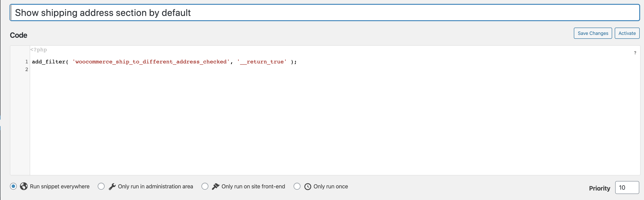Click the add_filter function name in code

pyautogui.click(x=48, y=62)
